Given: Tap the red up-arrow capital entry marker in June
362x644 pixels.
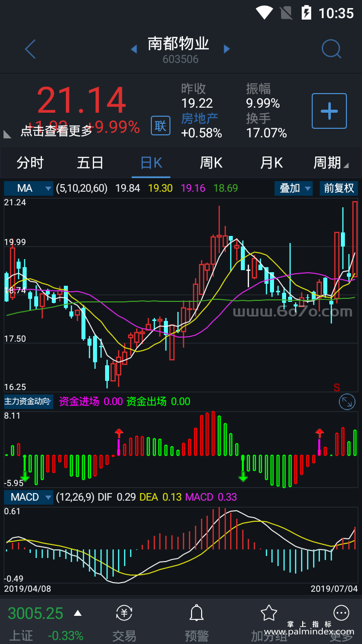Looking at the screenshot, I should (x=319, y=433).
